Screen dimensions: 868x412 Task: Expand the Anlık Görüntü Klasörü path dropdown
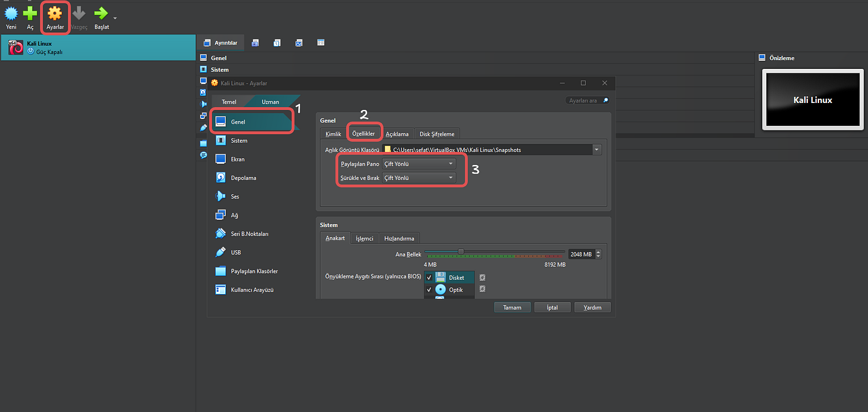point(596,150)
